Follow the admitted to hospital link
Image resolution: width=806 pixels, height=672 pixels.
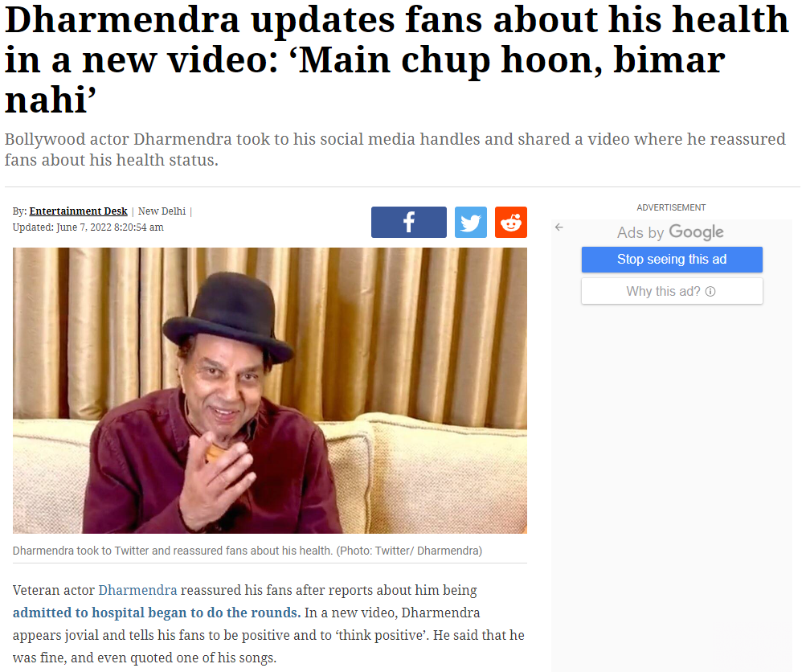157,613
